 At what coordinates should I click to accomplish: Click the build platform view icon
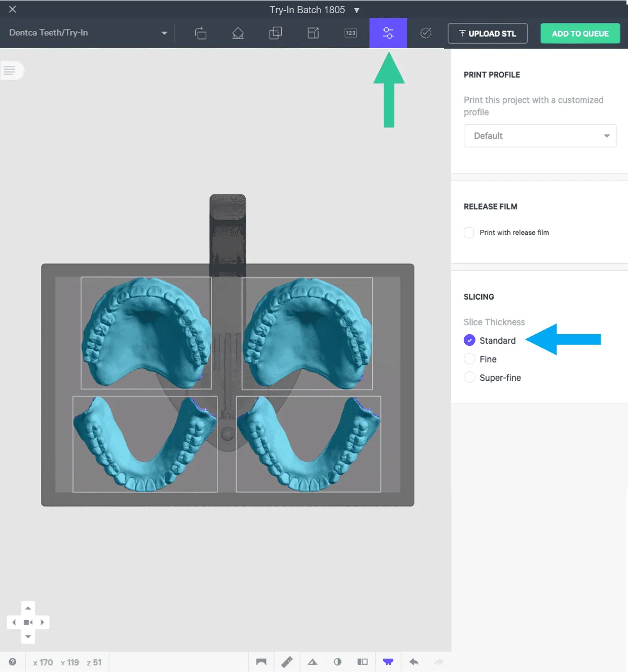(261, 662)
